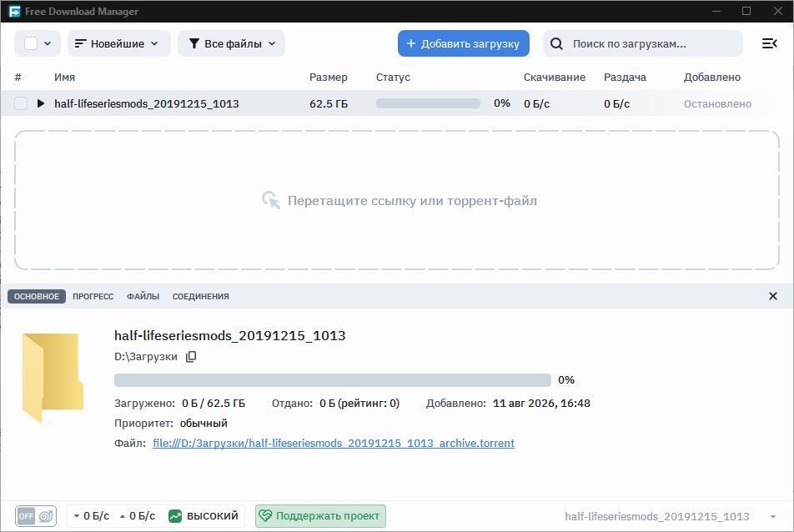This screenshot has width=794, height=532.
Task: Click the date 11 авг 2026, 16:48
Action: [541, 403]
